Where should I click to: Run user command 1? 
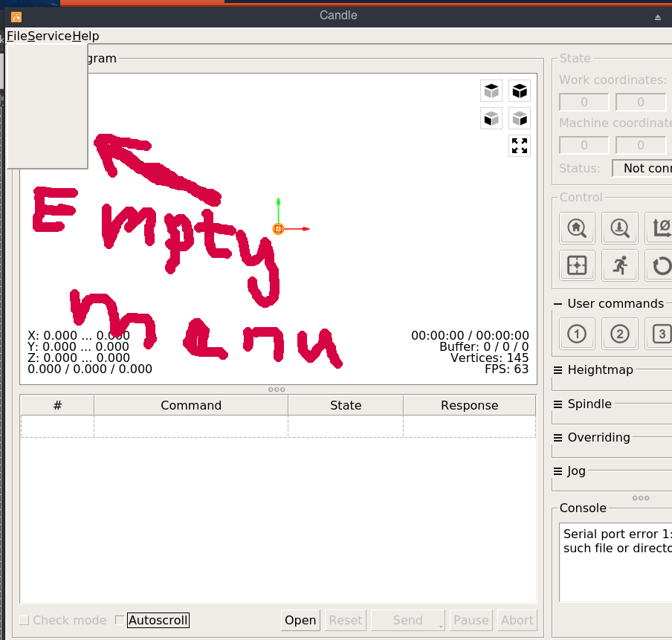pyautogui.click(x=577, y=334)
